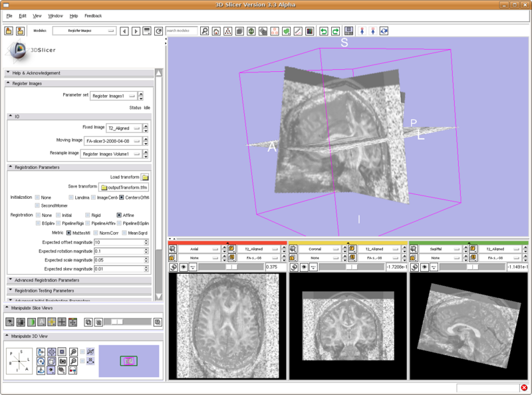The image size is (532, 395).
Task: Click the camera snapshot icon in Manipulate 3D View
Action: (63, 361)
